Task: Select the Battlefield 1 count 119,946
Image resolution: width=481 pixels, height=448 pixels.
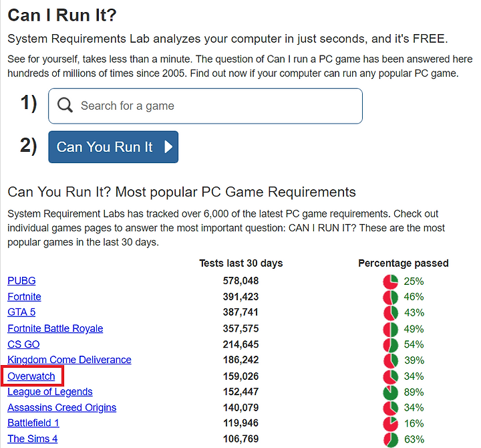Action: [240, 423]
